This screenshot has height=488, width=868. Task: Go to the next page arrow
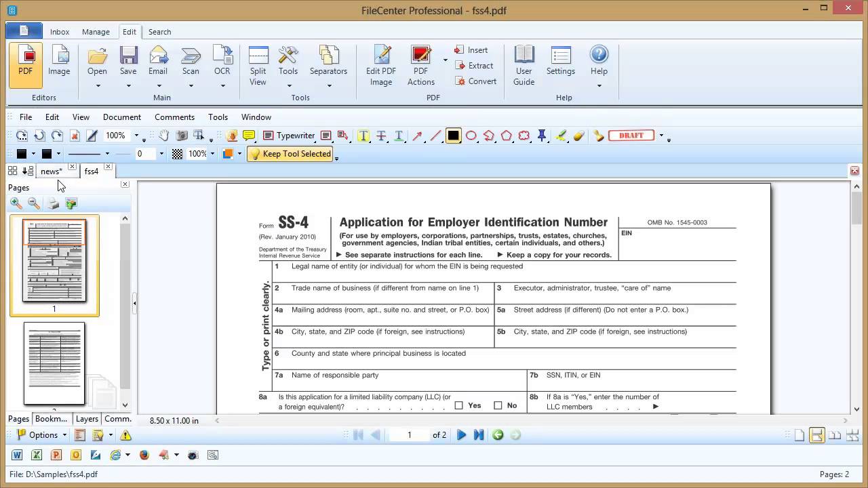pos(461,435)
